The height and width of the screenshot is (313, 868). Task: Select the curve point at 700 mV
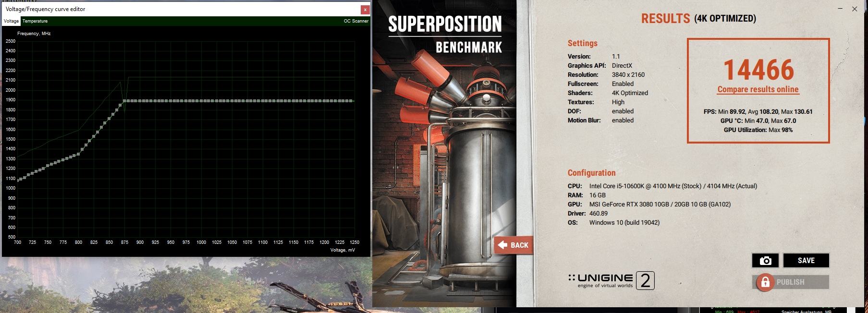(18, 180)
